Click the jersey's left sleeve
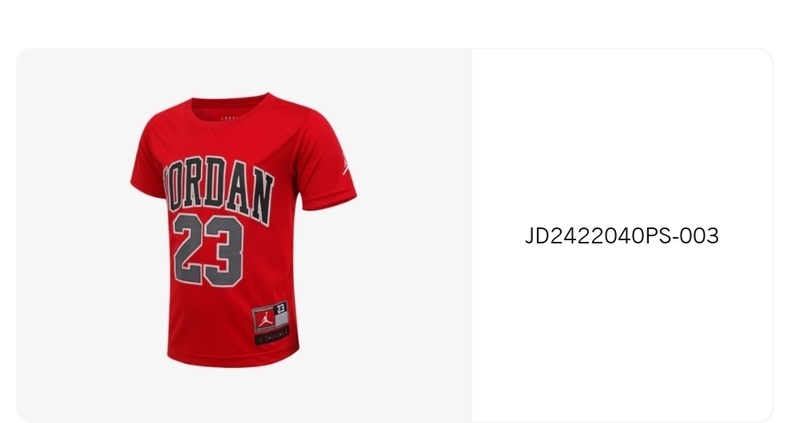 [x=147, y=161]
